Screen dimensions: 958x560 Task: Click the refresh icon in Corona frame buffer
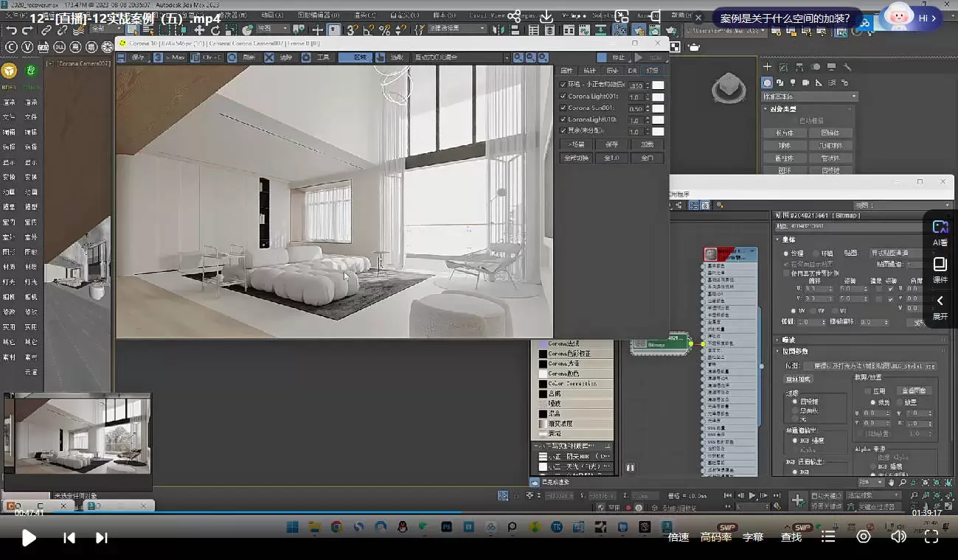coord(232,57)
